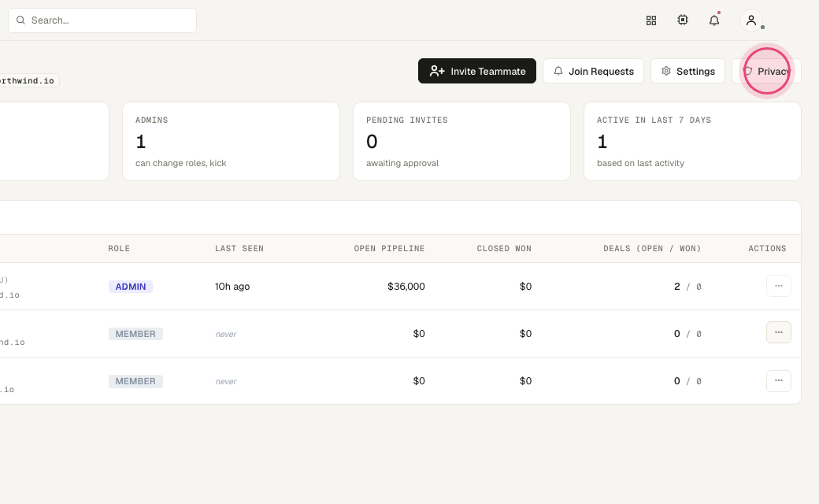Click the ADMINS stat card
The width and height of the screenshot is (819, 504).
(x=231, y=142)
